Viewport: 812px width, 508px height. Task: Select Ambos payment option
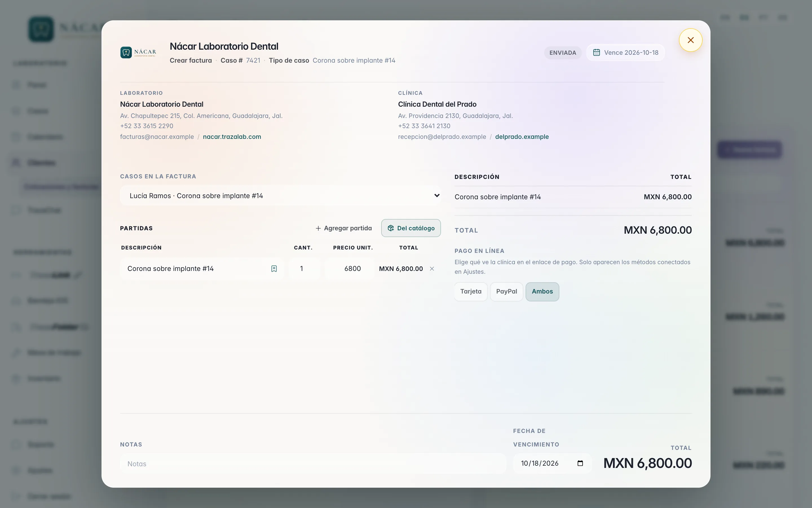(x=542, y=291)
